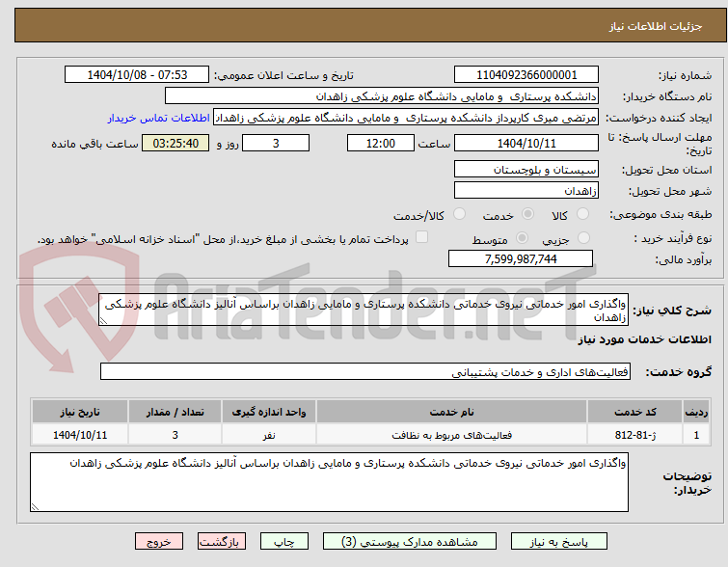Click the ساعت باقی مانده label

click(94, 144)
